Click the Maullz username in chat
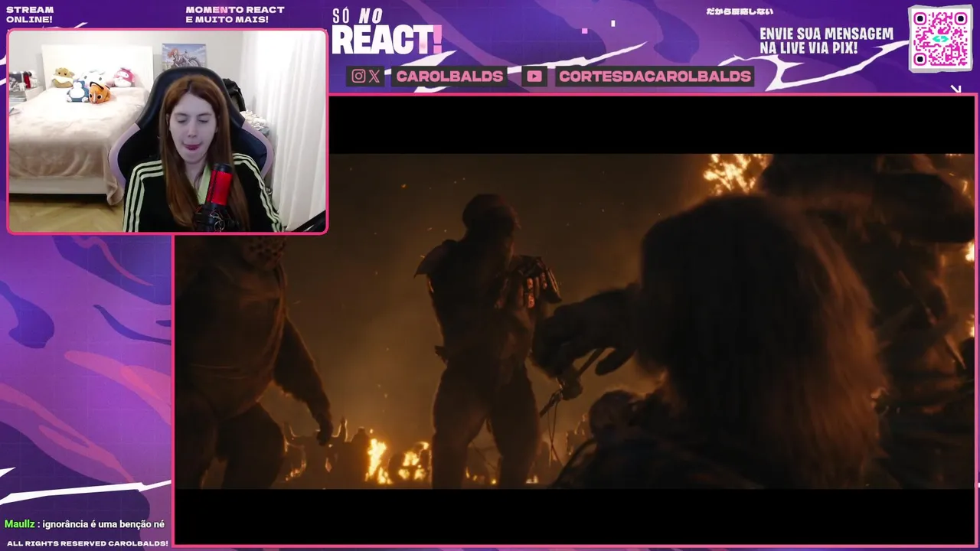 [19, 524]
